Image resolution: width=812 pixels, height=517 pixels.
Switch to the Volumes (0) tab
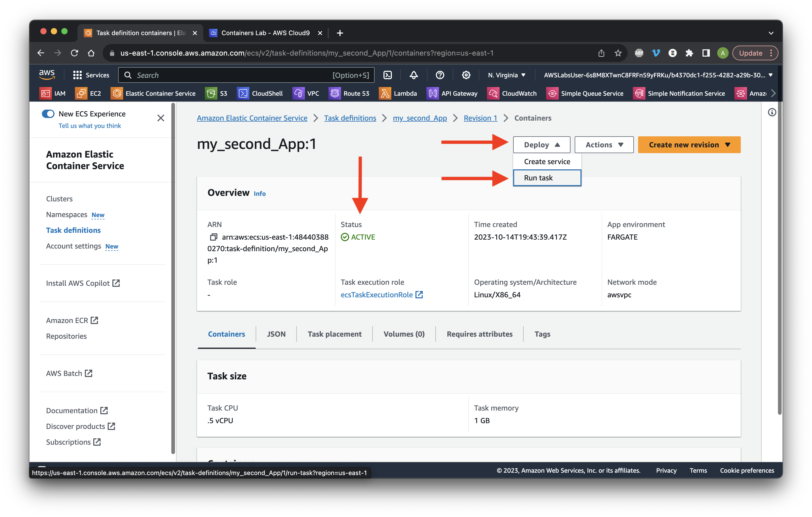tap(404, 334)
